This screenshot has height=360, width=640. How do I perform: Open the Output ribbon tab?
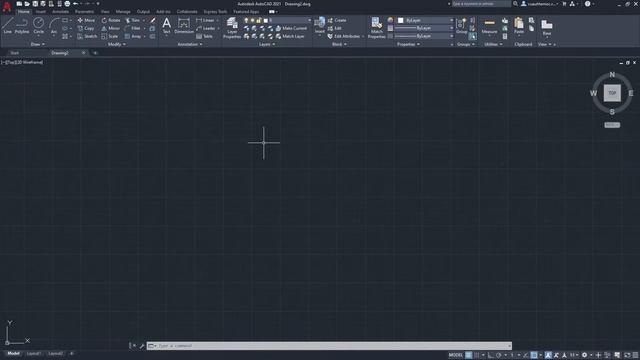pos(143,12)
